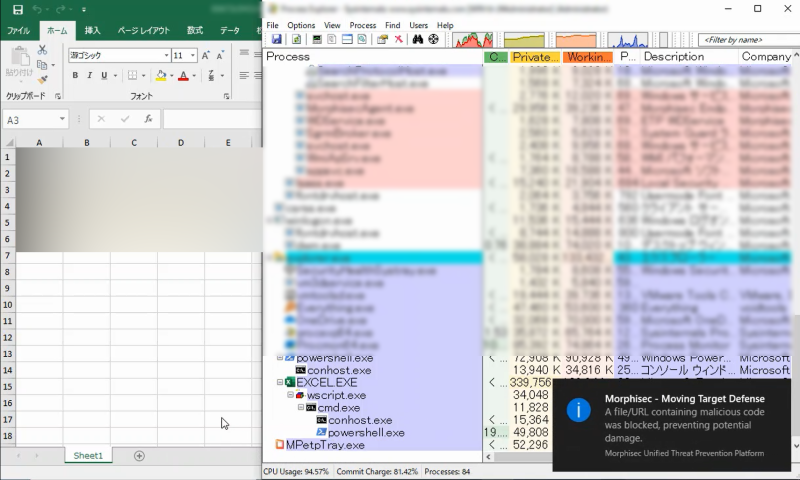The image size is (800, 480).
Task: Open the Properties icon in Process Explorer toolbar
Action: 382,39
